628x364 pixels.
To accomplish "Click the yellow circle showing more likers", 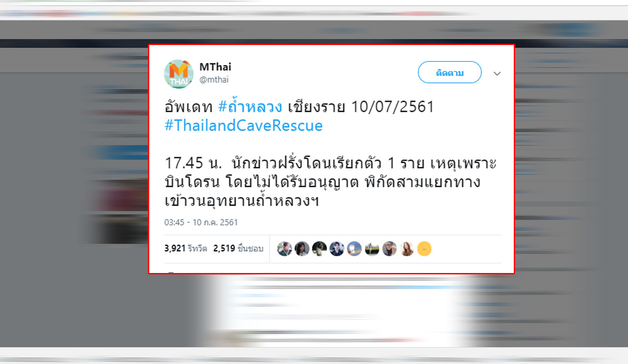I will pyautogui.click(x=424, y=248).
